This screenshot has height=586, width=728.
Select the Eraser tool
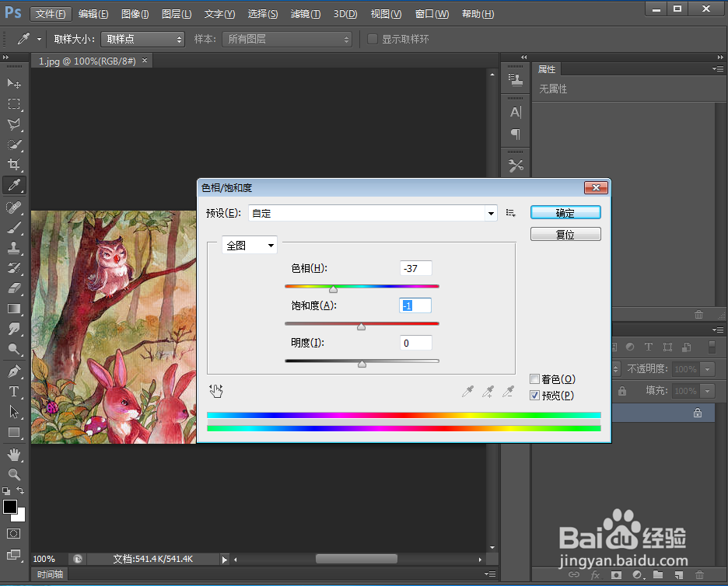14,288
